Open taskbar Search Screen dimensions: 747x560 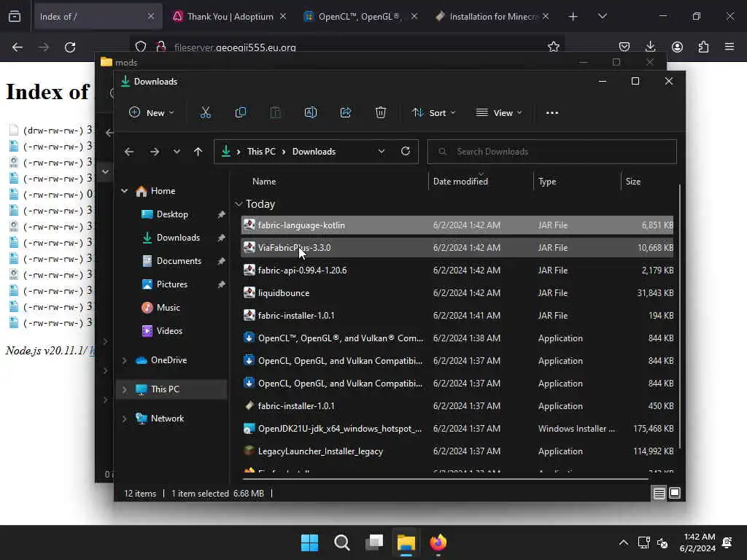[x=341, y=542]
